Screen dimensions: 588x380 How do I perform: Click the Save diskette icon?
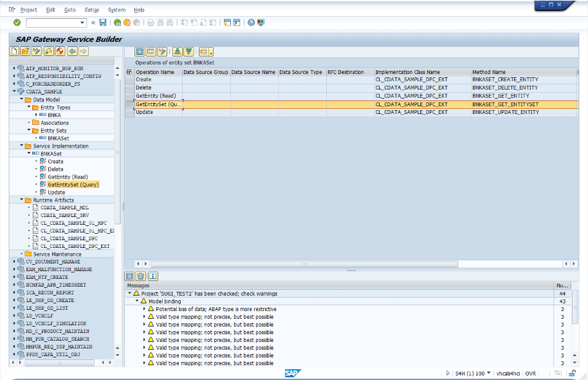pos(102,23)
